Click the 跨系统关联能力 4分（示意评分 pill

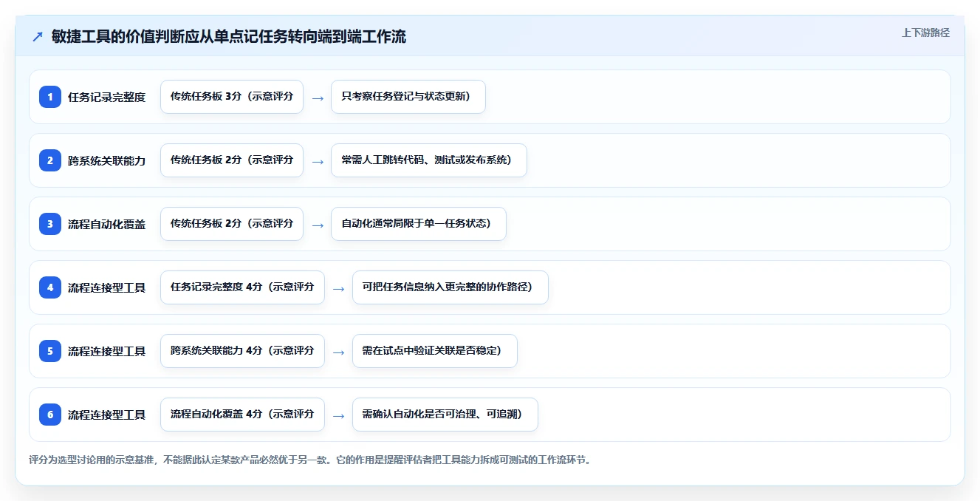click(x=242, y=351)
